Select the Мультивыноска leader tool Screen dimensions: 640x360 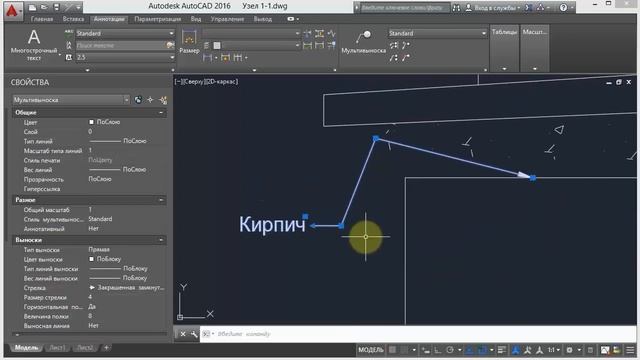[364, 42]
